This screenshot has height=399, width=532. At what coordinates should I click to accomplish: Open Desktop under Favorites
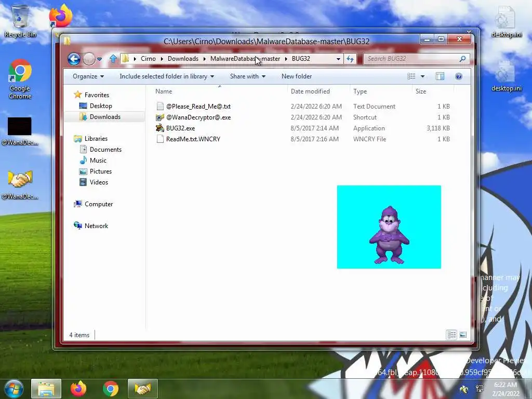[101, 106]
